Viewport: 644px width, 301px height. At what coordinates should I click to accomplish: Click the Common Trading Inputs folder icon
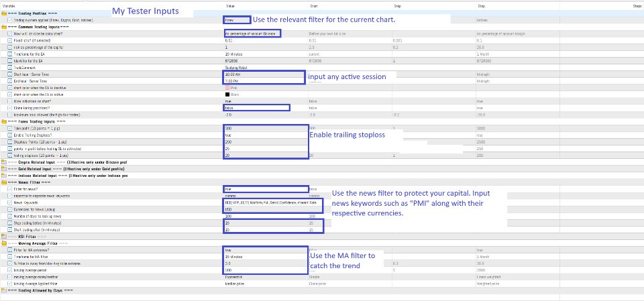point(3,26)
